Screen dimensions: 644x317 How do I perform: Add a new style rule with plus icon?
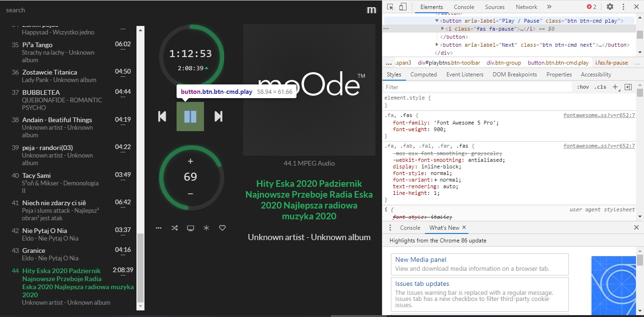tap(615, 87)
